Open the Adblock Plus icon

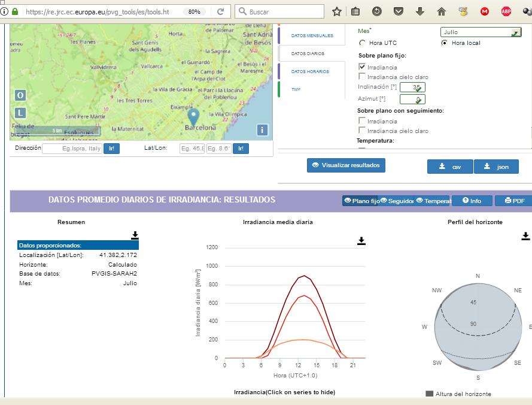506,11
